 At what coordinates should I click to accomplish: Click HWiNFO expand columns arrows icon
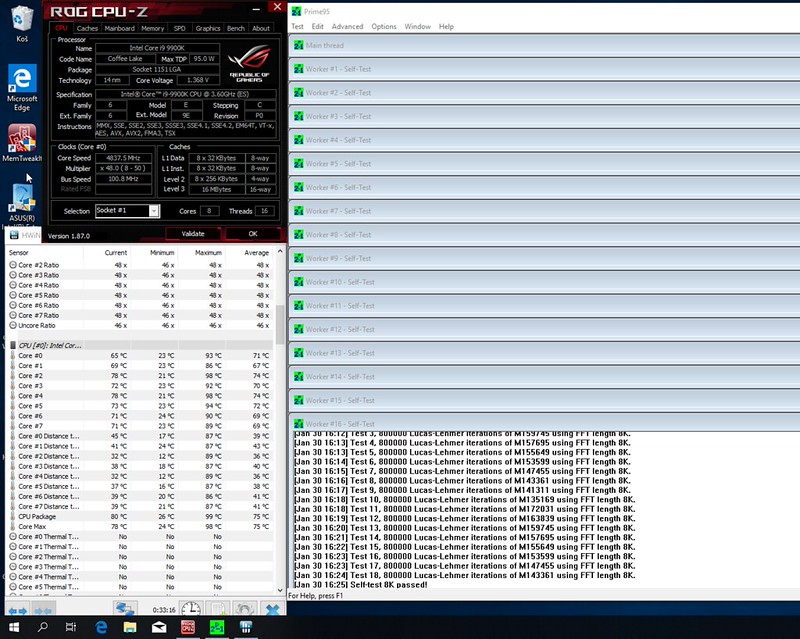(x=18, y=609)
